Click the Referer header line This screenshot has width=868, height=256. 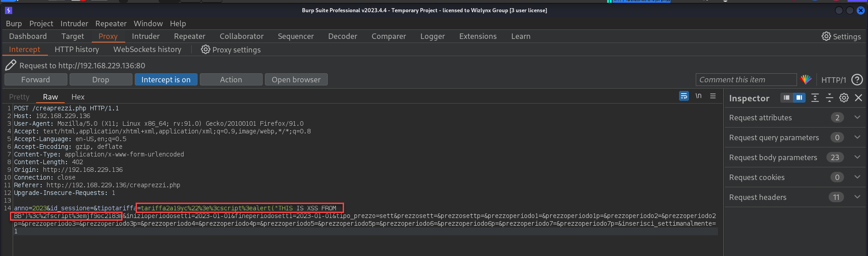click(97, 185)
